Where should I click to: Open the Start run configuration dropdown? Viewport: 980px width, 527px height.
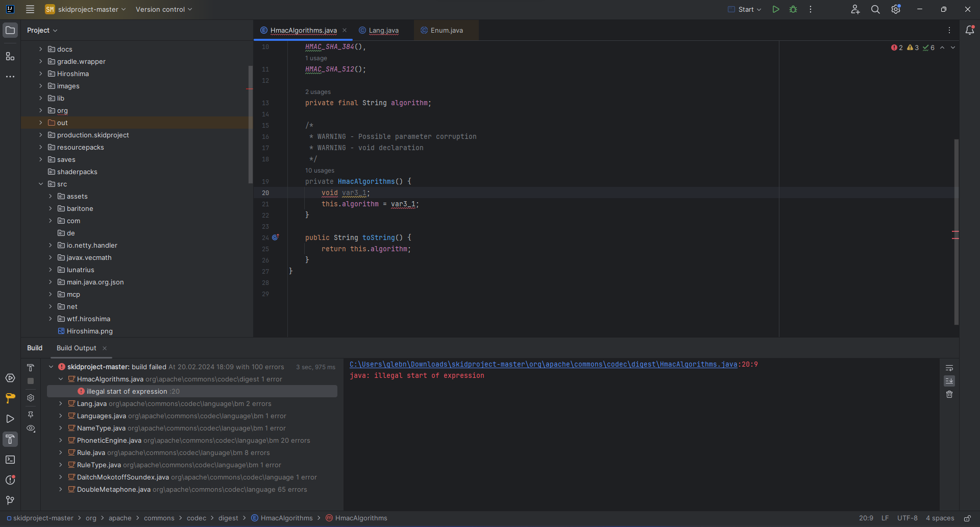745,9
